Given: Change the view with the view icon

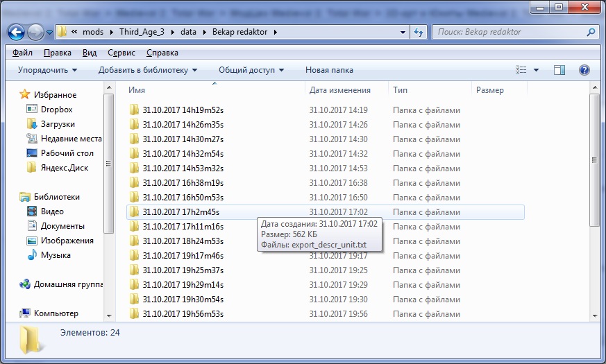Looking at the screenshot, I should point(521,70).
